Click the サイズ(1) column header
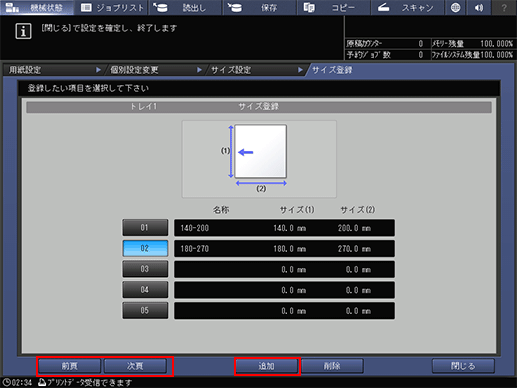 click(x=297, y=210)
